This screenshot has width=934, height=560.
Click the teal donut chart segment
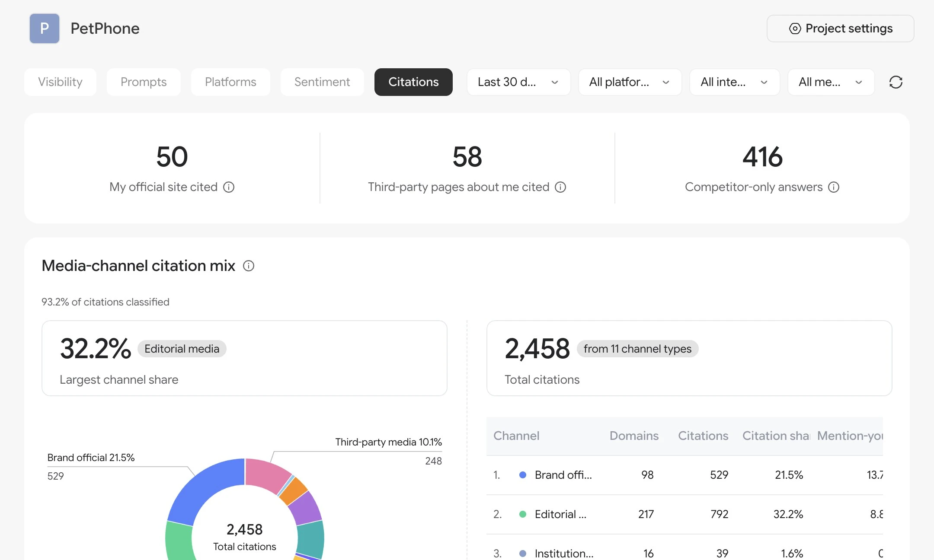[x=311, y=539]
